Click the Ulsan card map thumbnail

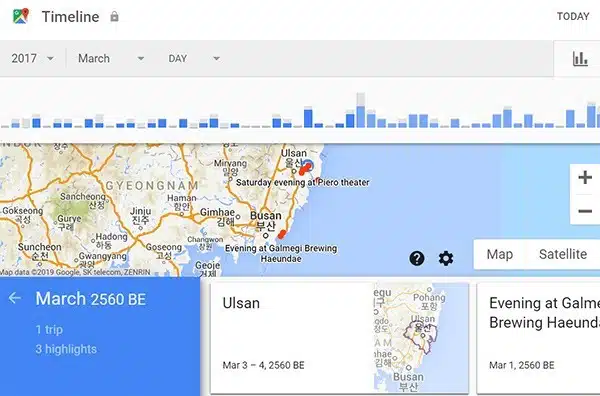[421, 338]
